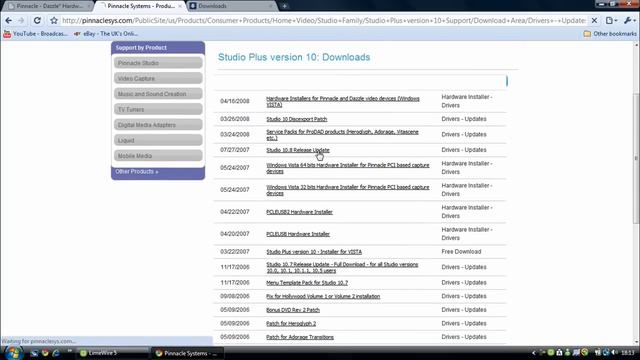
Task: Open the PCI/USB2 Hardware Installer link
Action: 299,212
